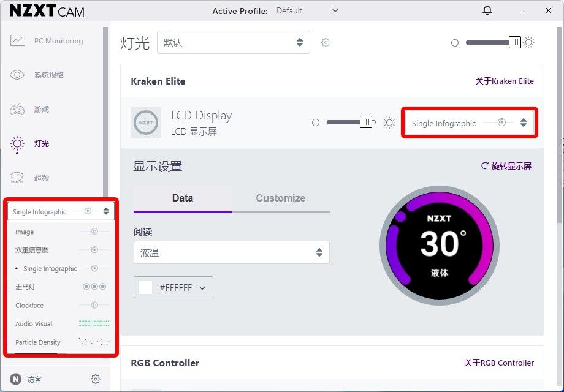564x392 pixels.
Task: Select the Particle Density display mode
Action: 61,342
